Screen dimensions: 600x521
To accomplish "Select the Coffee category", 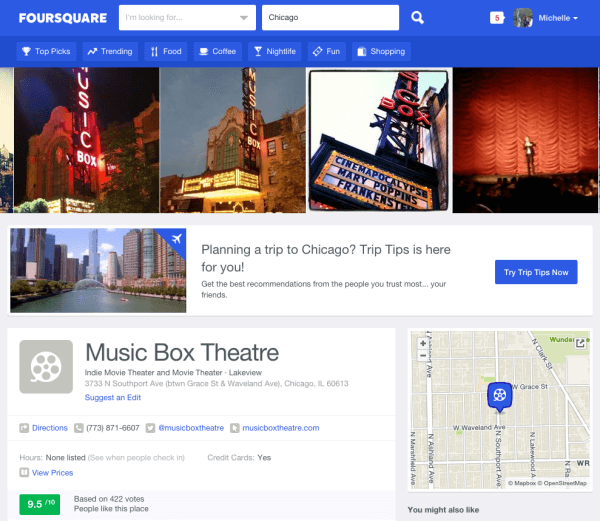I will point(218,51).
